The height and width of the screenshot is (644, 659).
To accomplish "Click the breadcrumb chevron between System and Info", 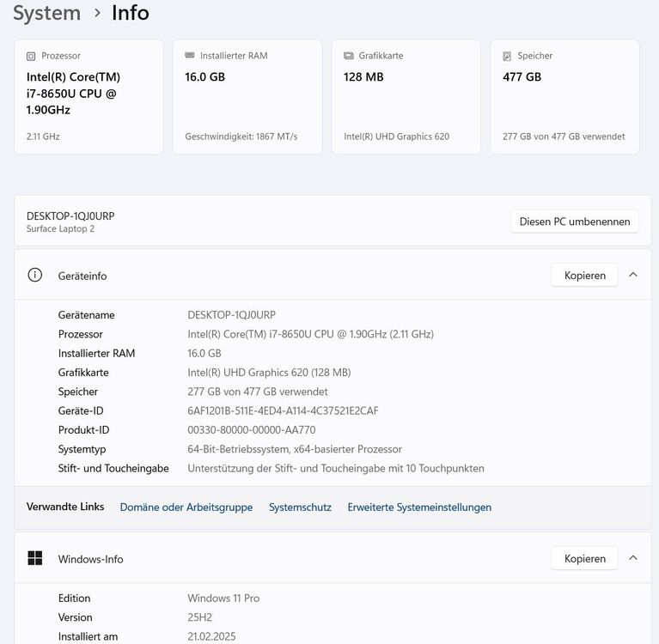I will coord(97,13).
